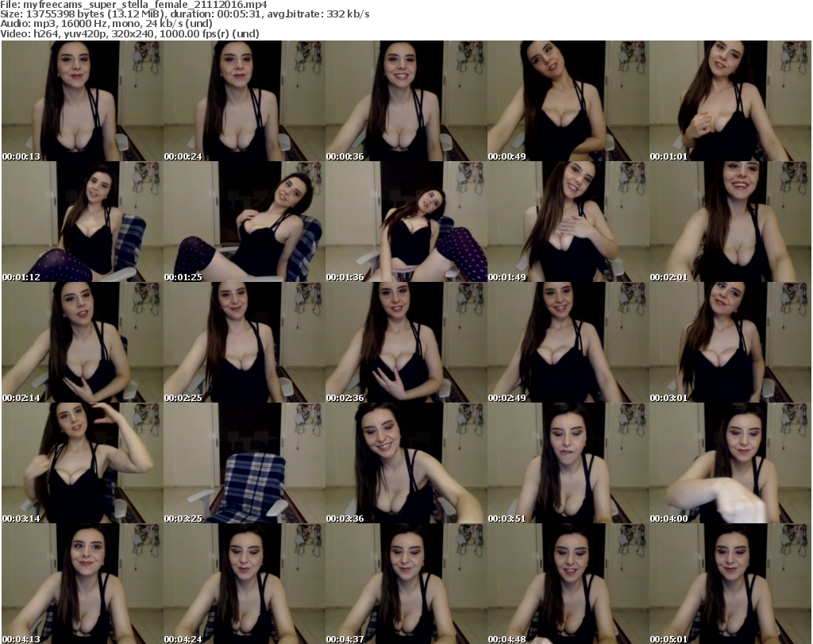Pick the 00:03:51 frame
Image resolution: width=813 pixels, height=644 pixels.
point(568,463)
